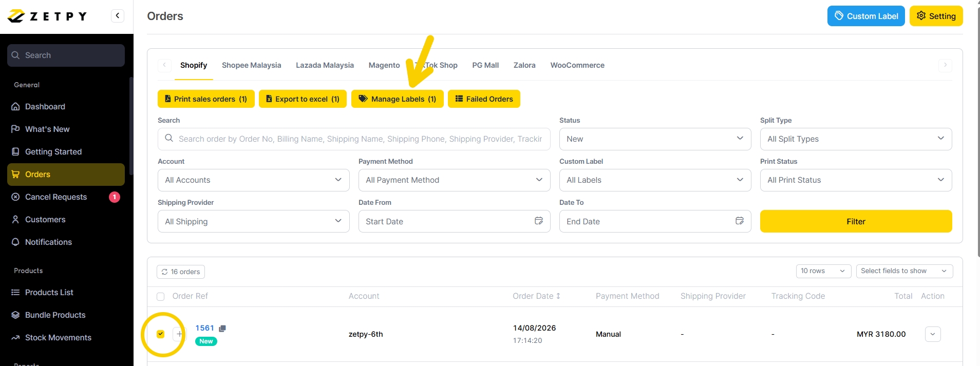This screenshot has width=980, height=366.
Task: Expand order 1561 row with plus
Action: [x=179, y=334]
